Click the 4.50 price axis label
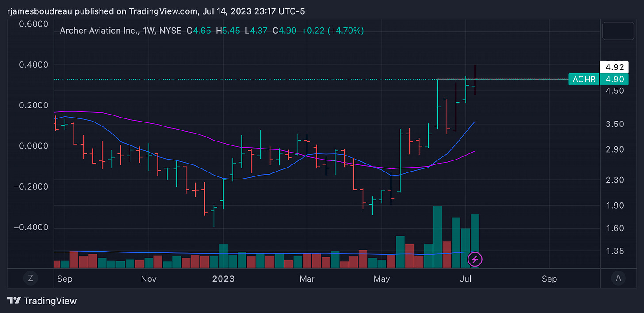Screen dimensions: 644x313 coord(615,91)
